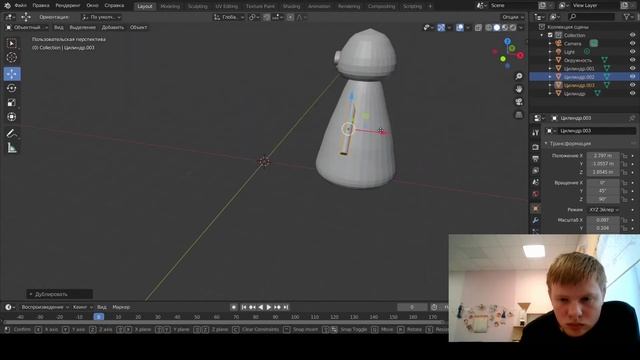Open the World properties tab
This screenshot has width=640, height=360.
pos(536,194)
